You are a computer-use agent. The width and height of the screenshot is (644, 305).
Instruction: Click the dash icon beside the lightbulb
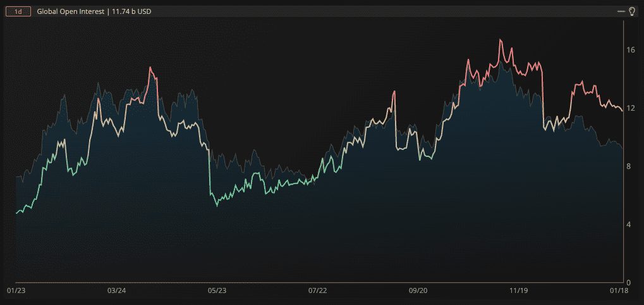(621, 11)
